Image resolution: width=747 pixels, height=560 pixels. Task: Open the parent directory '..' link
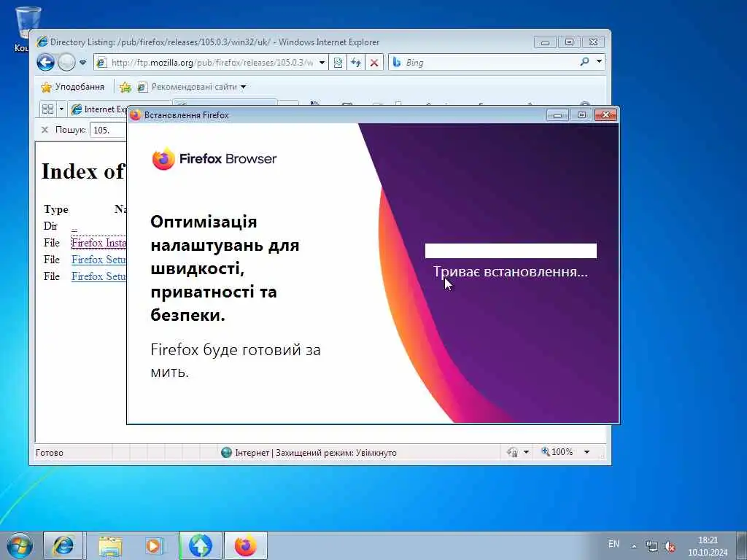pos(74,227)
